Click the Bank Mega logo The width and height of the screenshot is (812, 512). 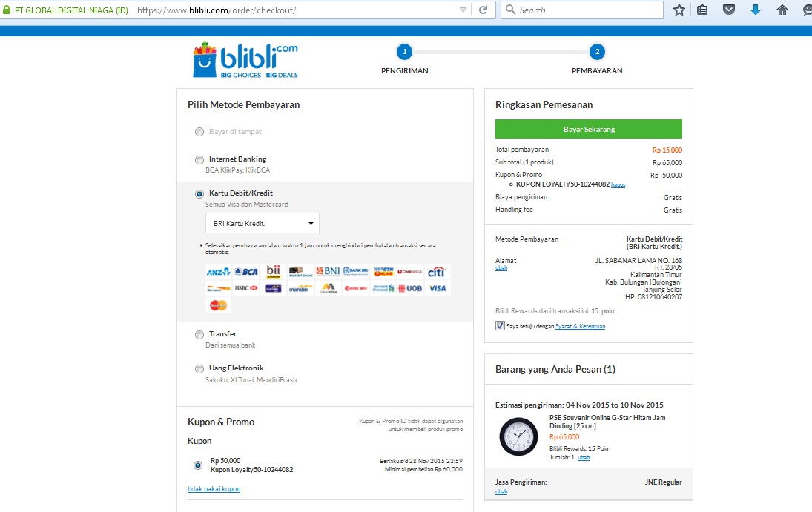[x=328, y=288]
